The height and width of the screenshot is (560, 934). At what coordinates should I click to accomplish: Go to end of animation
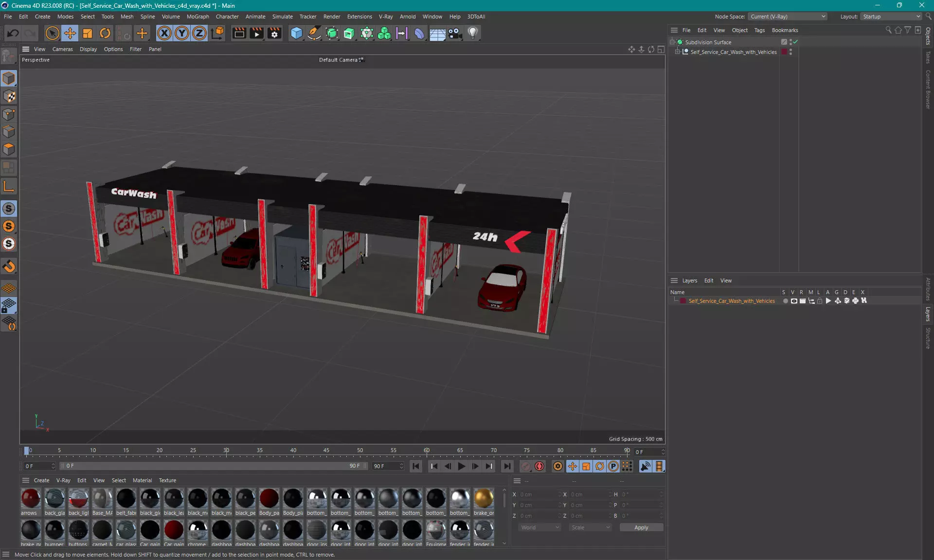507,466
